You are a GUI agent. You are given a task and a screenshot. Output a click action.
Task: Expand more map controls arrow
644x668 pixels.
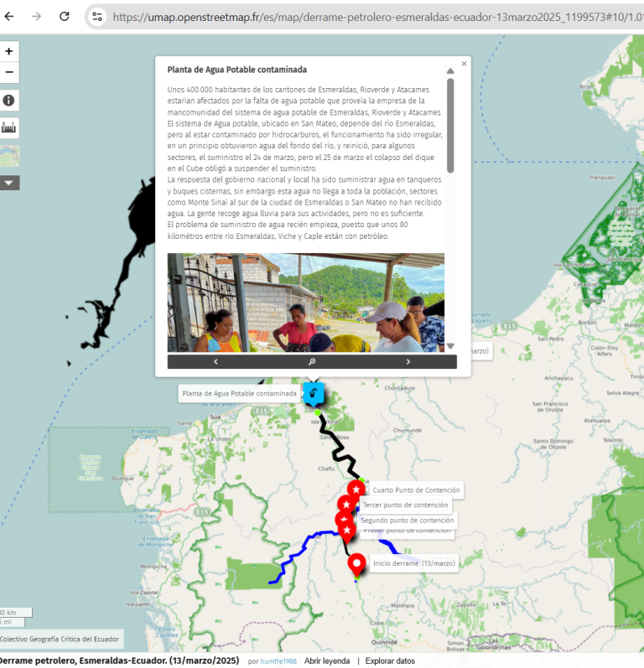[x=8, y=182]
